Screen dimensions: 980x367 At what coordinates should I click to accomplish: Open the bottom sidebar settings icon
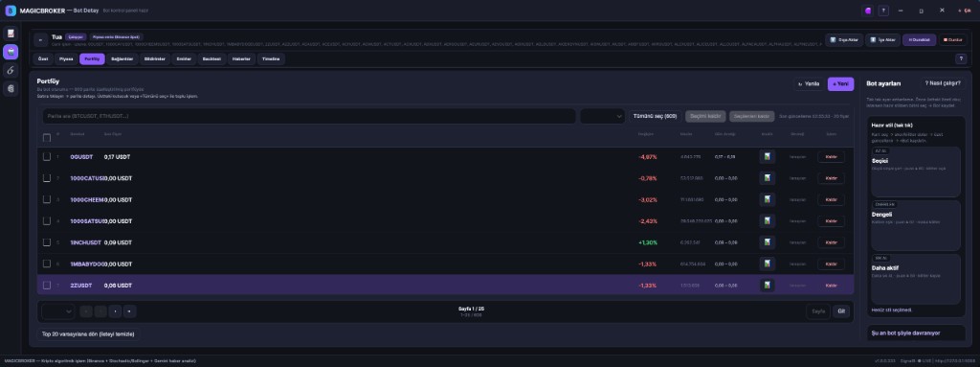(11, 89)
